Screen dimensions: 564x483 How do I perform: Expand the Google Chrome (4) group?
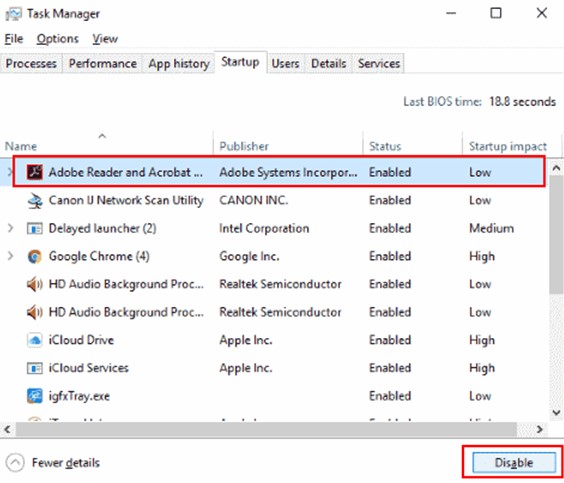(10, 256)
